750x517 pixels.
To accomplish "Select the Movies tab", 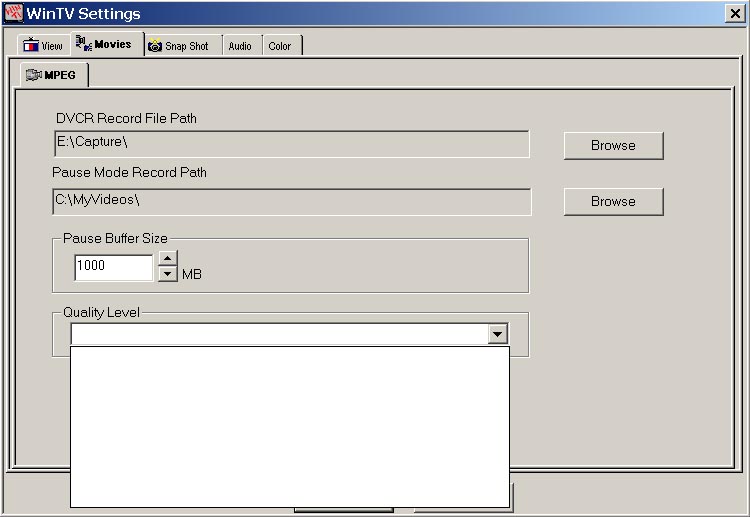I will 108,44.
